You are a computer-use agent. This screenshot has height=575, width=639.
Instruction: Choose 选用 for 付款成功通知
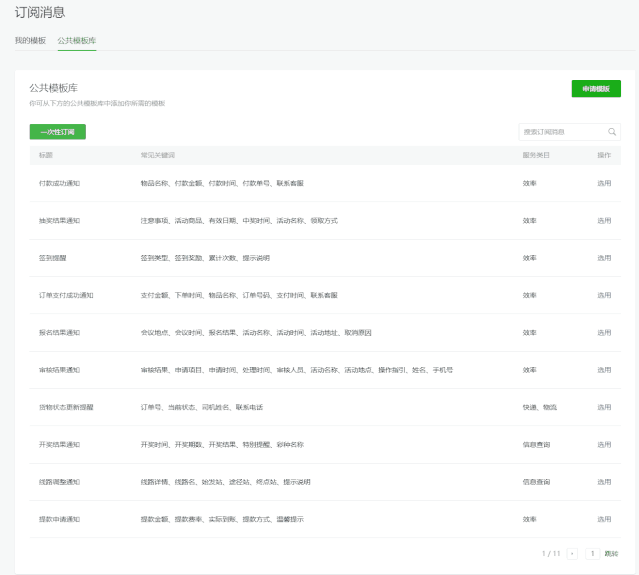[604, 183]
